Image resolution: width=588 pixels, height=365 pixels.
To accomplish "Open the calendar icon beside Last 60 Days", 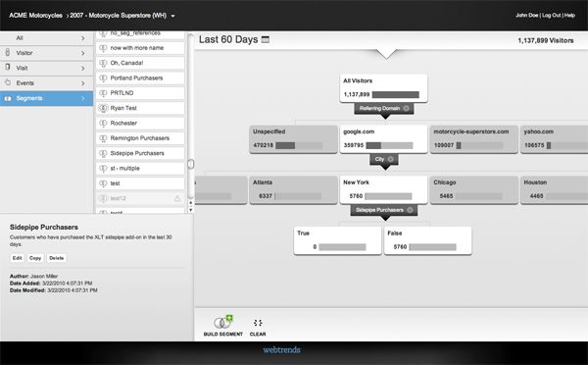I will coord(266,39).
